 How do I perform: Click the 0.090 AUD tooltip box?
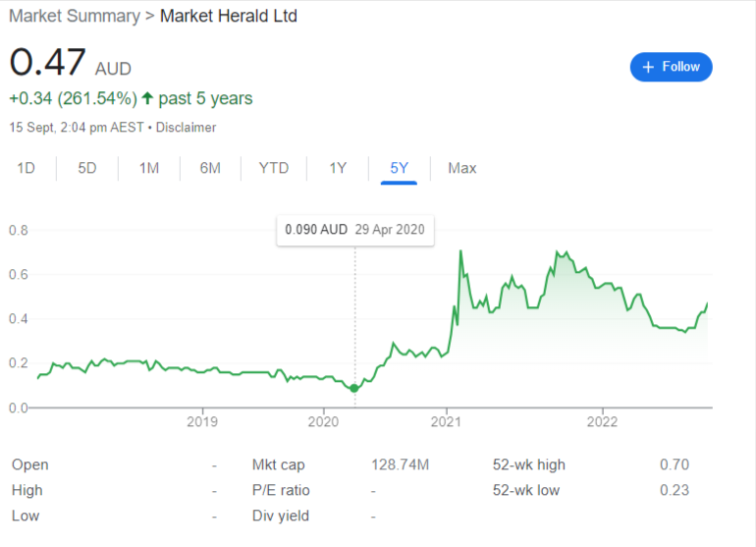coord(355,230)
